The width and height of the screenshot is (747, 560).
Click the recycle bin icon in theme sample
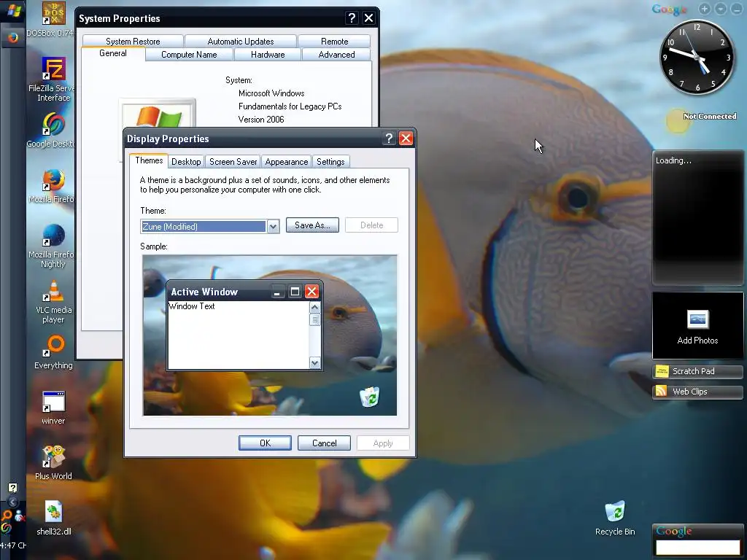pyautogui.click(x=369, y=396)
